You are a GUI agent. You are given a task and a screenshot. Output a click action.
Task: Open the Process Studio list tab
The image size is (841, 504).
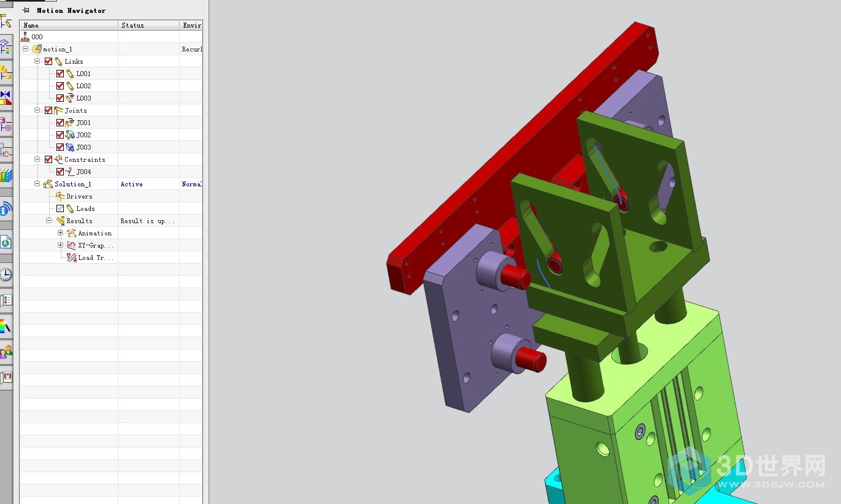click(x=6, y=300)
